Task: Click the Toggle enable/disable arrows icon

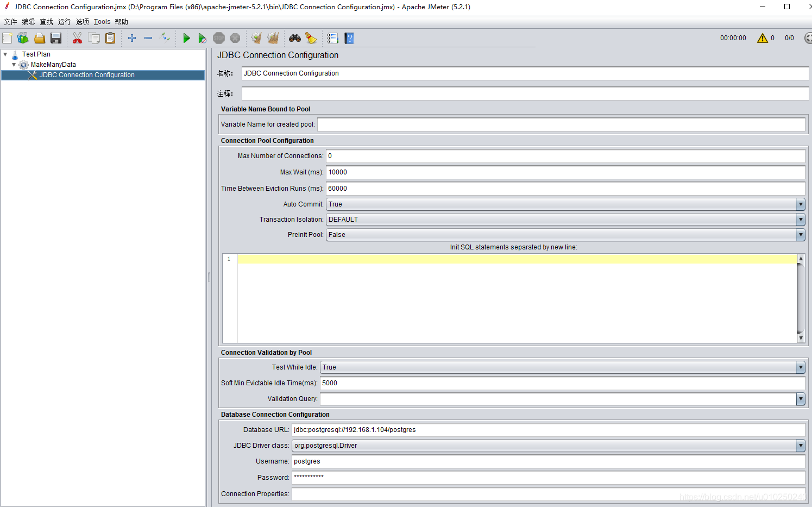Action: [x=165, y=37]
